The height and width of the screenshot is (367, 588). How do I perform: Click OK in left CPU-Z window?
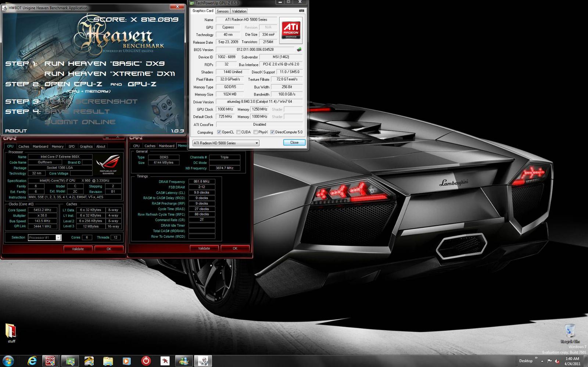pos(109,249)
